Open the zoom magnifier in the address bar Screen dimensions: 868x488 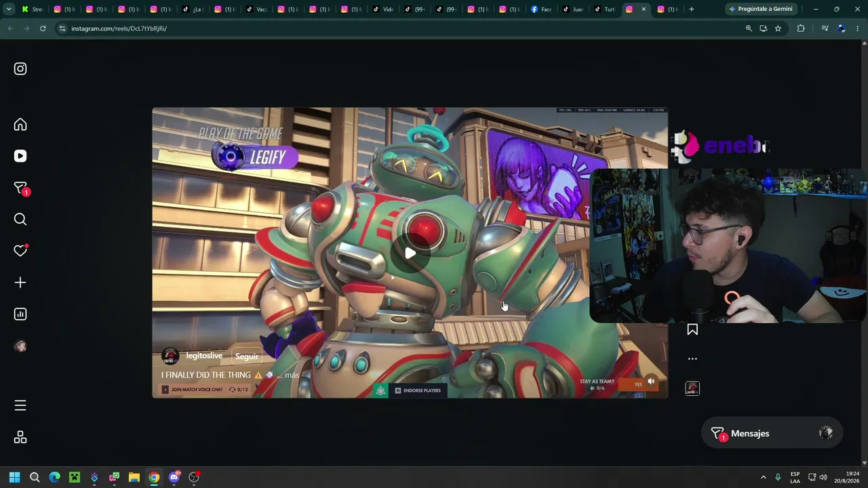click(749, 28)
